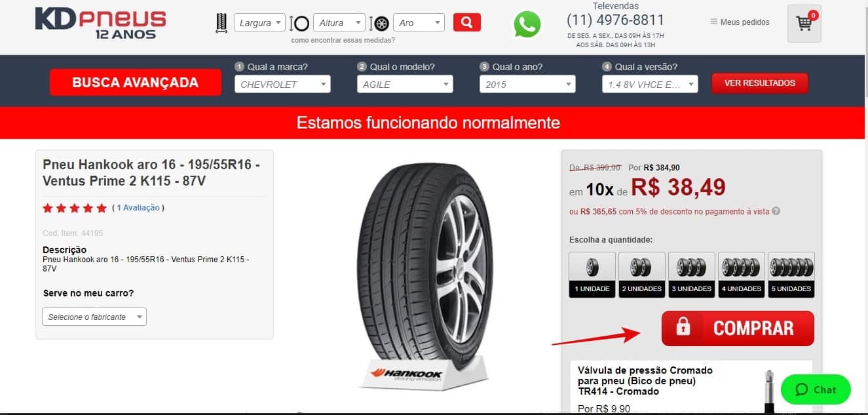Click the five-star rating

click(75, 208)
